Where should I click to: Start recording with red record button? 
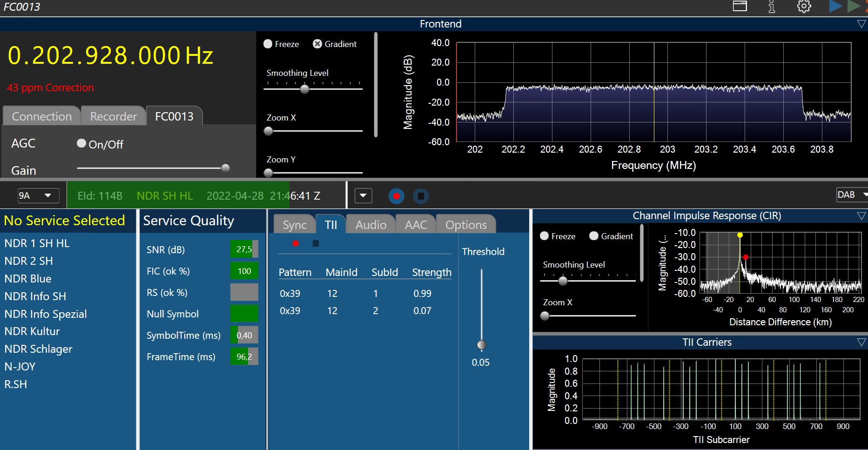396,196
